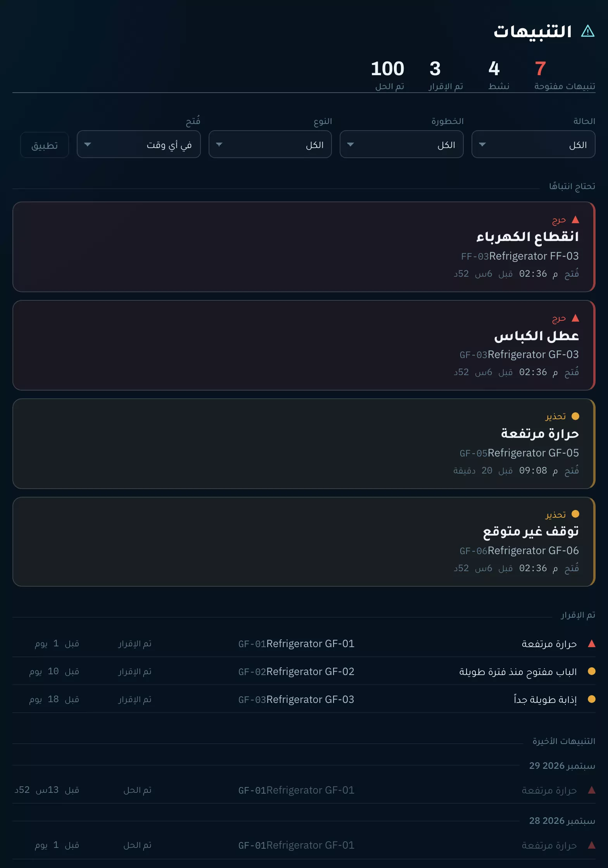
Task: Click critical red triangle on عطل الكباس card
Action: [575, 318]
